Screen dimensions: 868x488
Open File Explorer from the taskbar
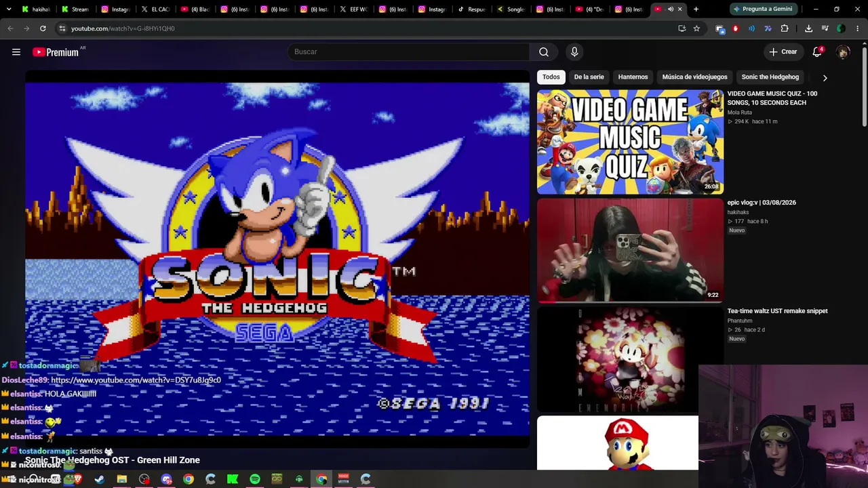[122, 479]
